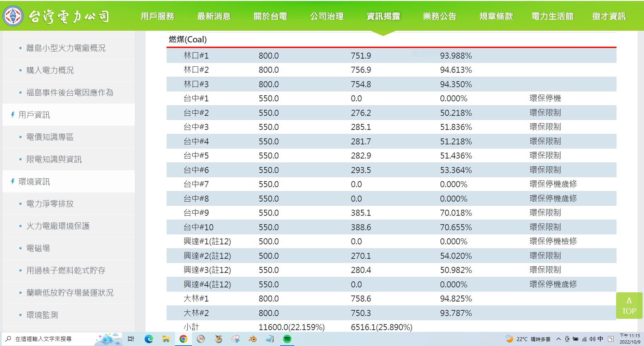Click the taskbar search box
Viewport: 644px width, 346px height.
62,339
